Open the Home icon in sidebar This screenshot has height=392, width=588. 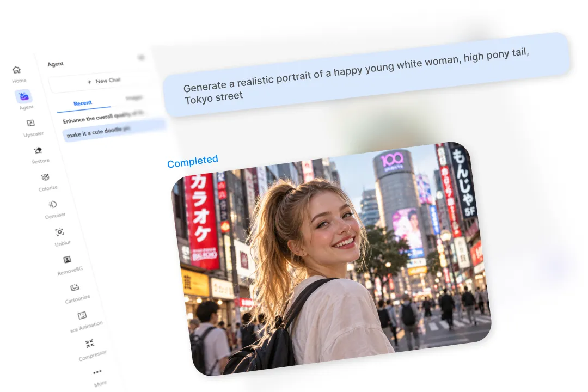pos(16,70)
